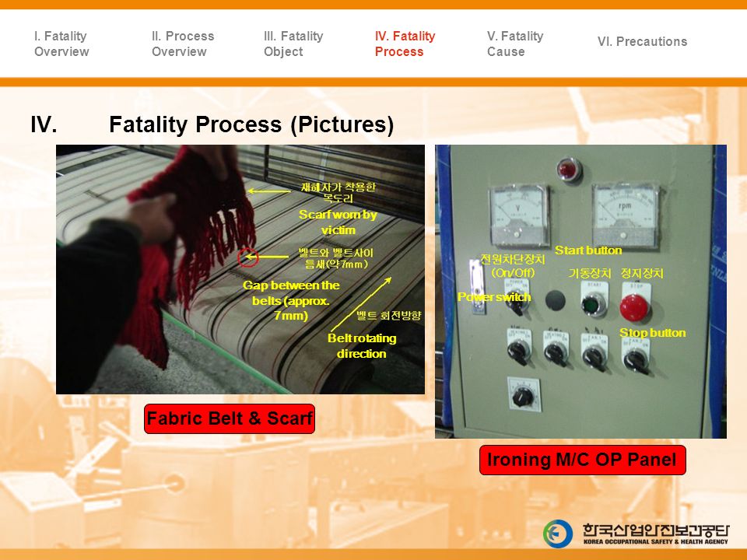Click the bottom rotary dial knob on panel
The width and height of the screenshot is (747, 560).
523,396
